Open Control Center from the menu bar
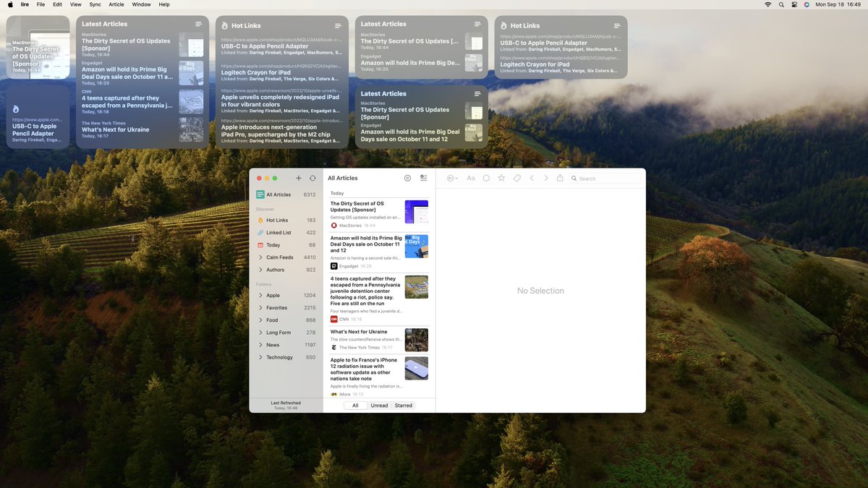The width and height of the screenshot is (868, 488). coord(794,4)
